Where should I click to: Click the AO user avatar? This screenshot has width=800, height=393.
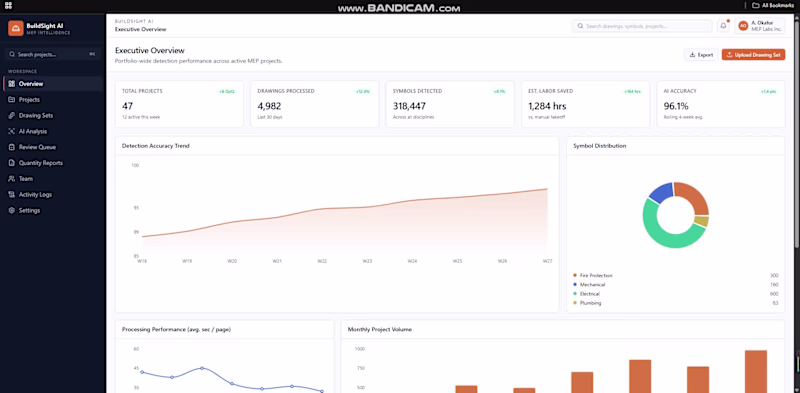click(743, 26)
